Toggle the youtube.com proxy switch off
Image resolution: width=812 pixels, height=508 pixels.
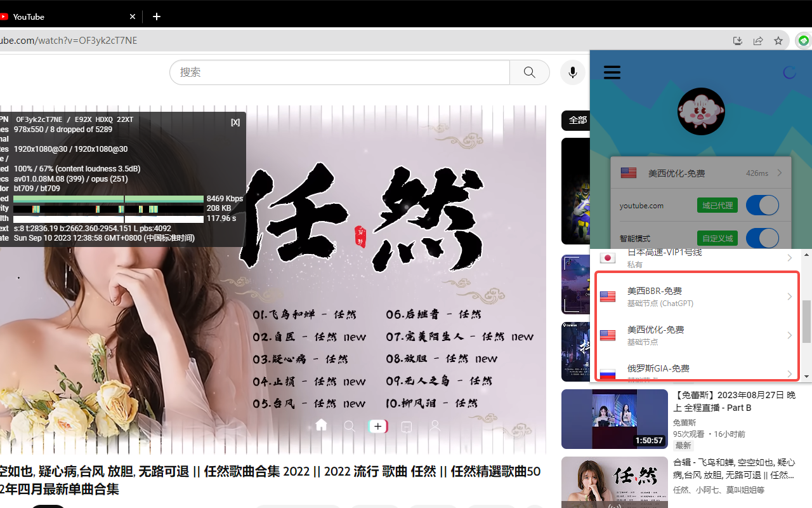(x=761, y=204)
